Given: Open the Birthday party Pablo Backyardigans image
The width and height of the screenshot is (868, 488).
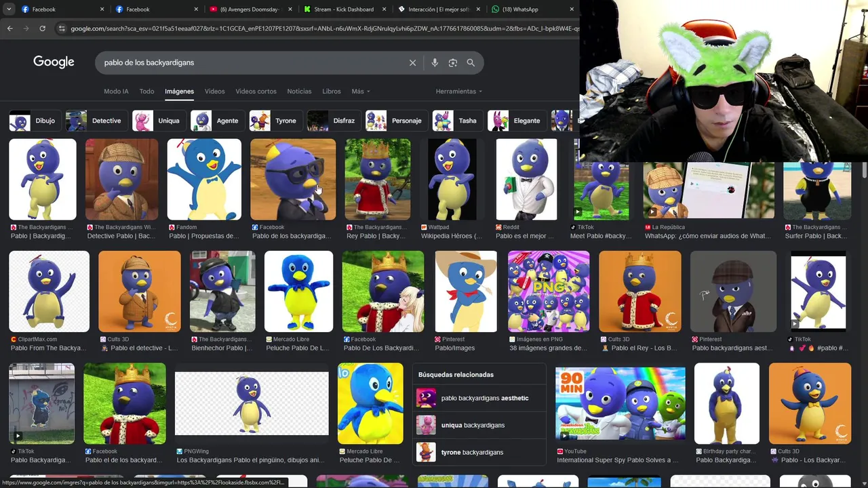Looking at the screenshot, I should (x=727, y=403).
